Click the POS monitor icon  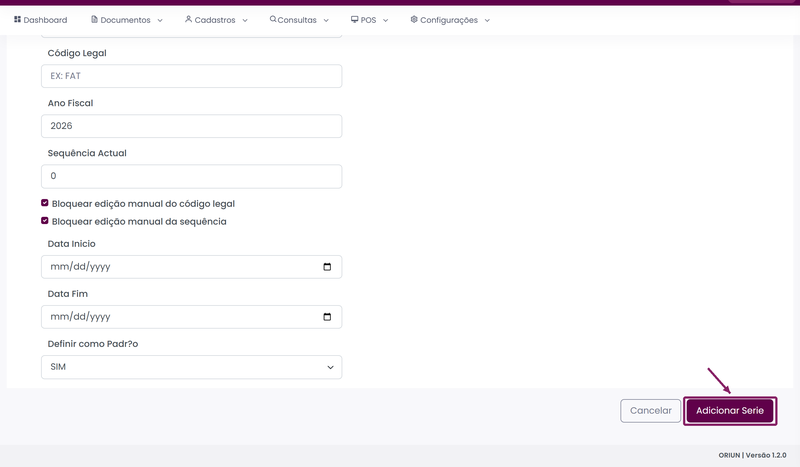click(x=355, y=19)
